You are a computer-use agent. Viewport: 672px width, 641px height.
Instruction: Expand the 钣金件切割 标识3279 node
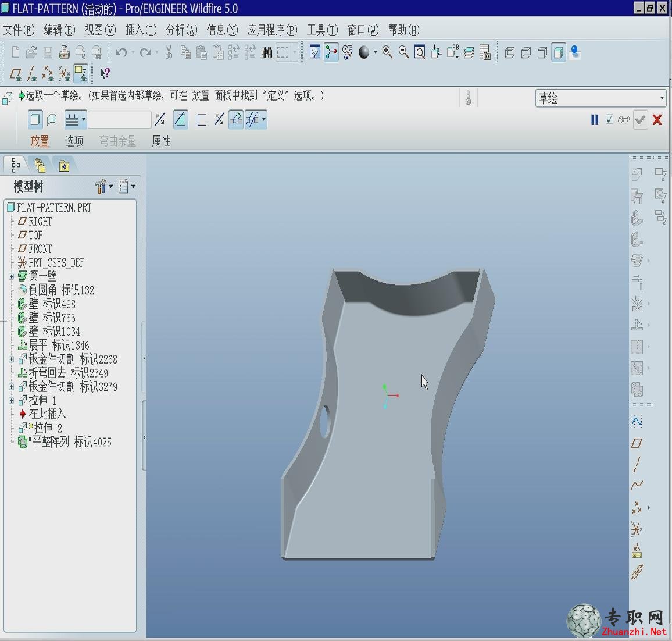coord(12,387)
